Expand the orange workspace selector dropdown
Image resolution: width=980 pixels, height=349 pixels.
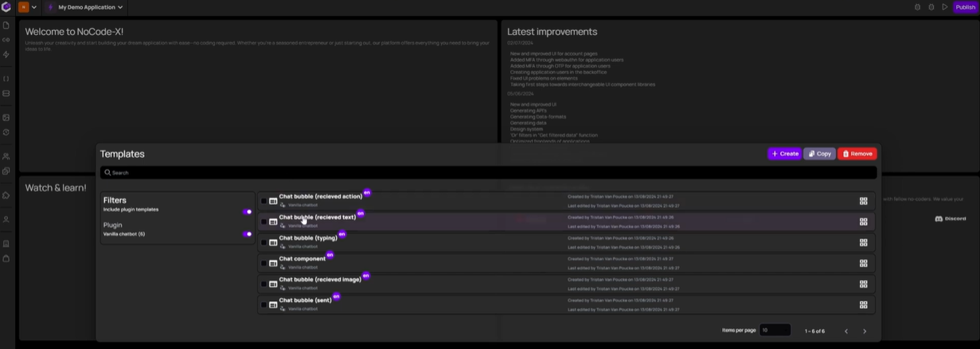(28, 7)
